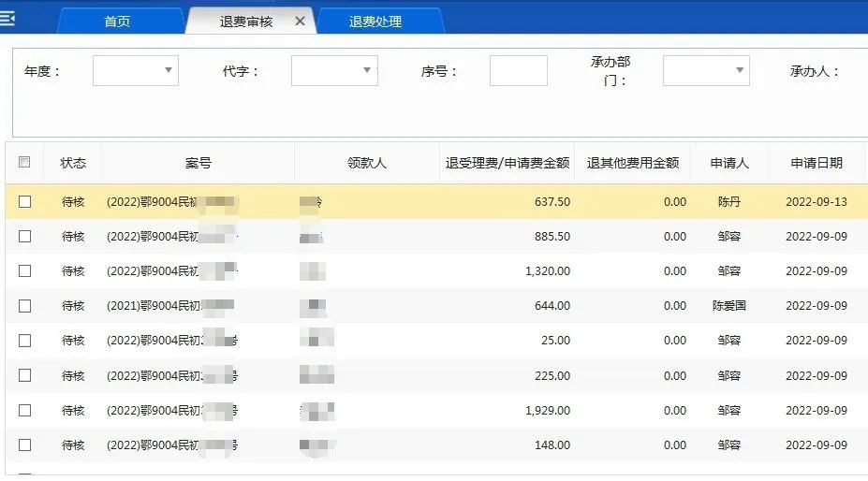Close the 退费审核 tab
The image size is (868, 481).
click(300, 21)
